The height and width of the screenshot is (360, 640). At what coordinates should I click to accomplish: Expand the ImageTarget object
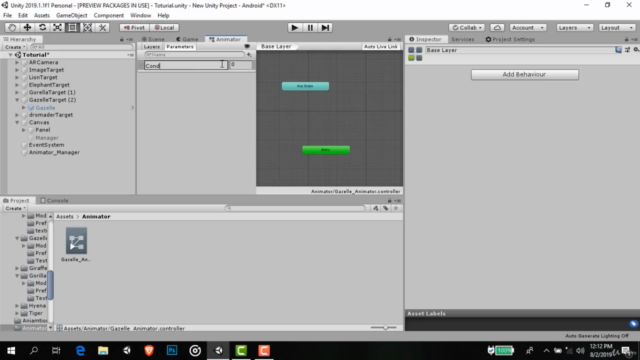click(x=17, y=70)
